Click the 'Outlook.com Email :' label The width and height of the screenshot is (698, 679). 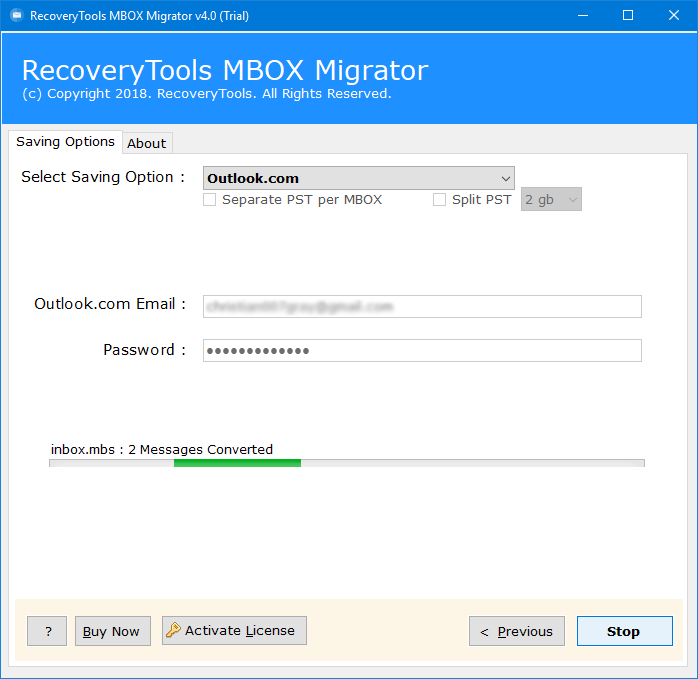(110, 304)
